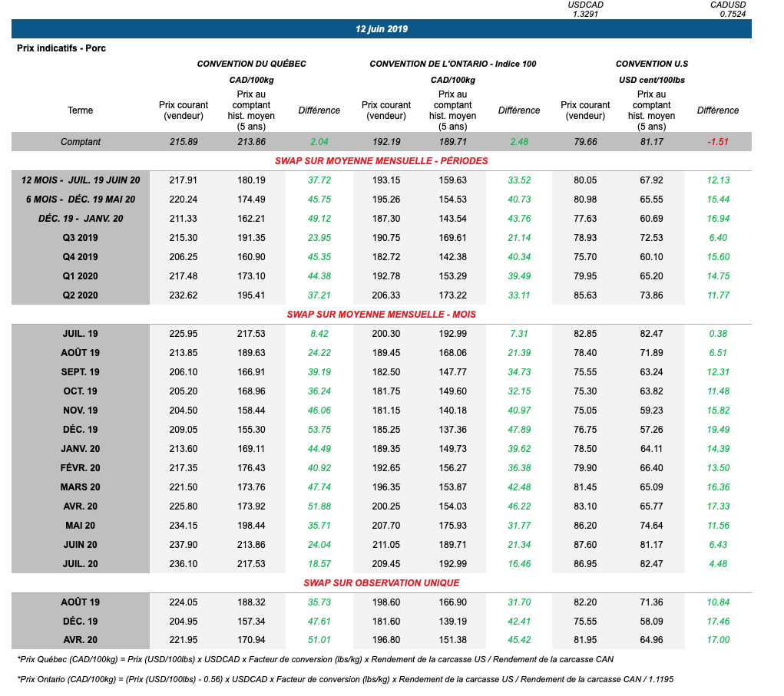Click the 'MARS 20' row label
The height and width of the screenshot is (696, 784).
tap(81, 487)
